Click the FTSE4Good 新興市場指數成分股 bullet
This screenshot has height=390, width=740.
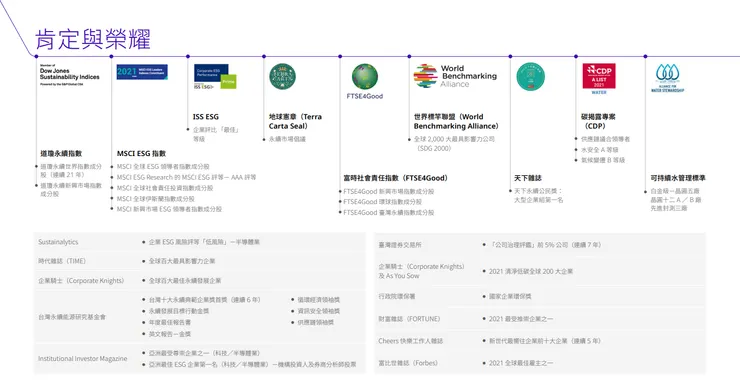pos(388,192)
